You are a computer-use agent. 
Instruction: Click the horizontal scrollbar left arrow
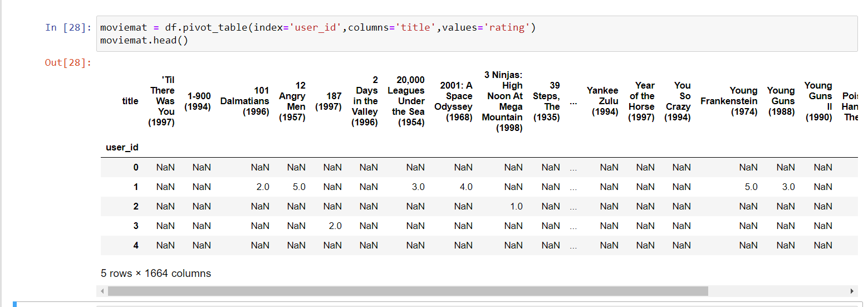click(x=102, y=291)
